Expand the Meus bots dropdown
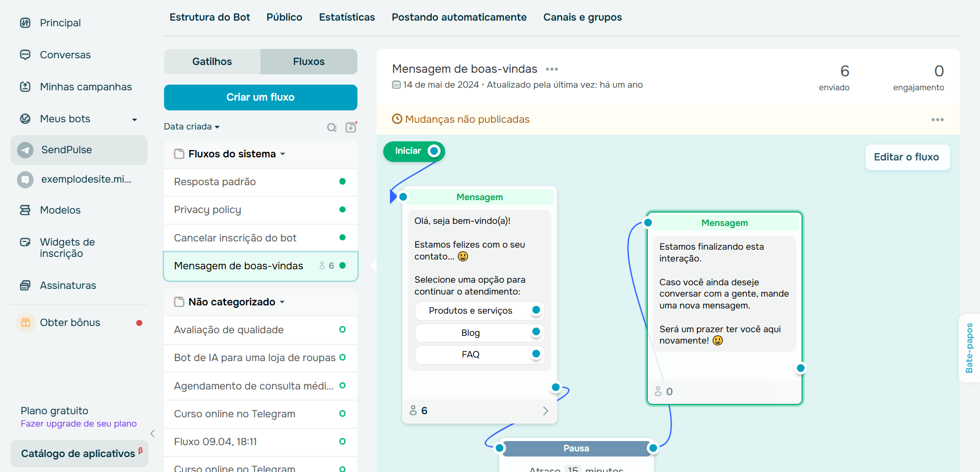Viewport: 980px width, 472px height. pyautogui.click(x=135, y=119)
